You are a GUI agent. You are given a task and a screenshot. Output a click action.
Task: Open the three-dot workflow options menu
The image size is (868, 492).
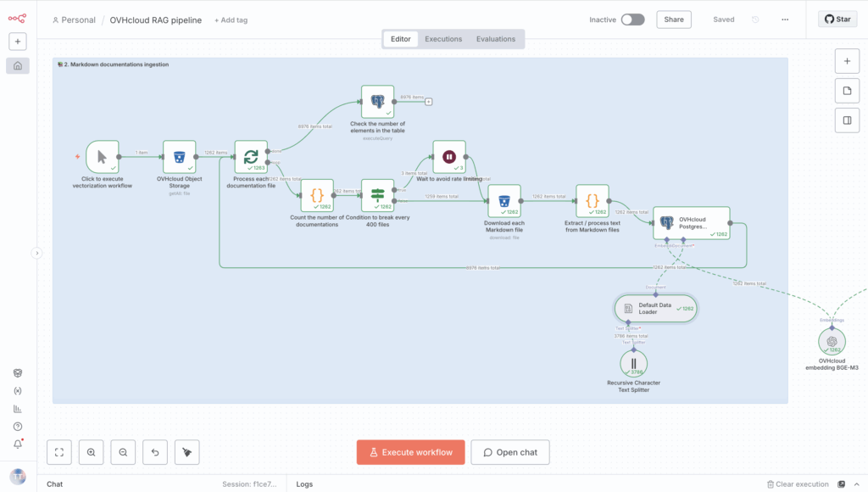(784, 20)
